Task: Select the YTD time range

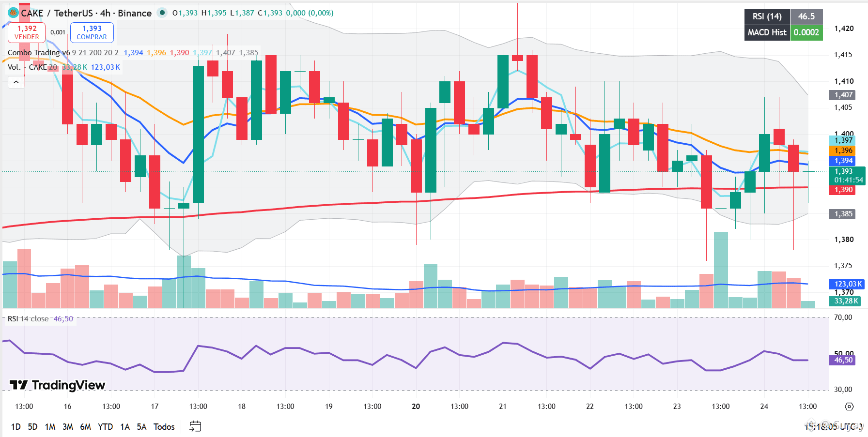Action: [105, 427]
